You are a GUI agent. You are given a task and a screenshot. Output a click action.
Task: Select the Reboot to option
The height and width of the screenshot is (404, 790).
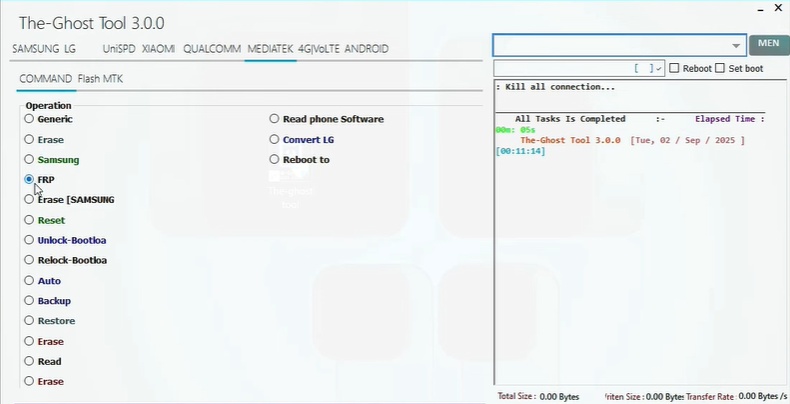(x=274, y=160)
